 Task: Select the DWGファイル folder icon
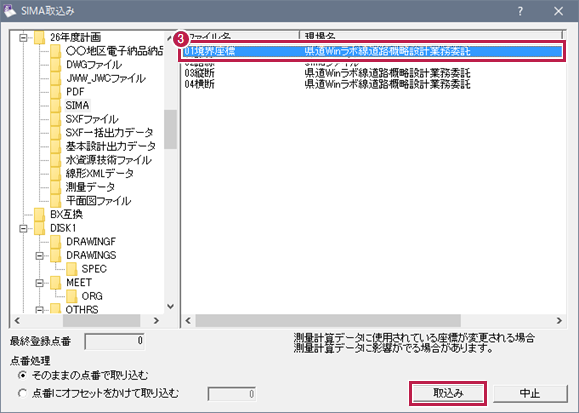[x=55, y=65]
